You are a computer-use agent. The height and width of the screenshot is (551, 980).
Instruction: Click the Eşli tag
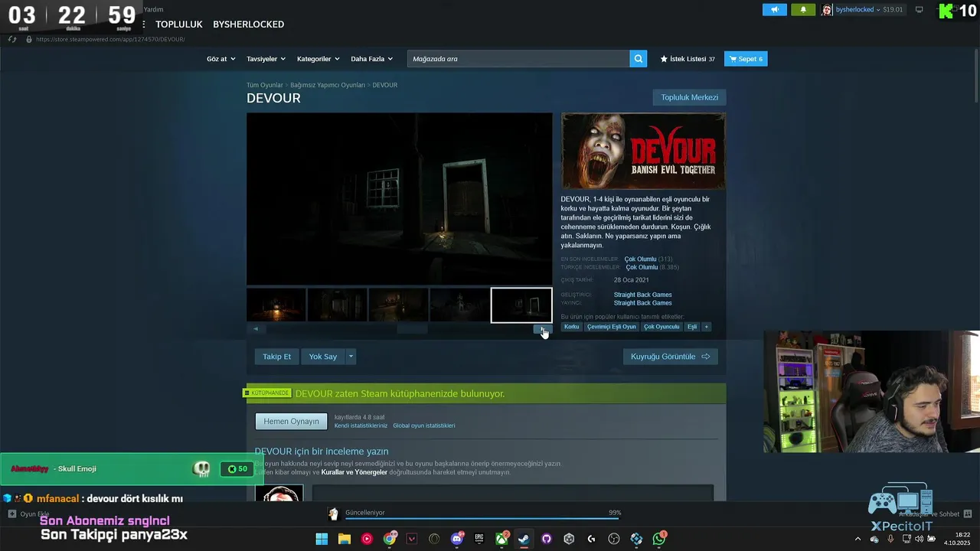pyautogui.click(x=692, y=327)
